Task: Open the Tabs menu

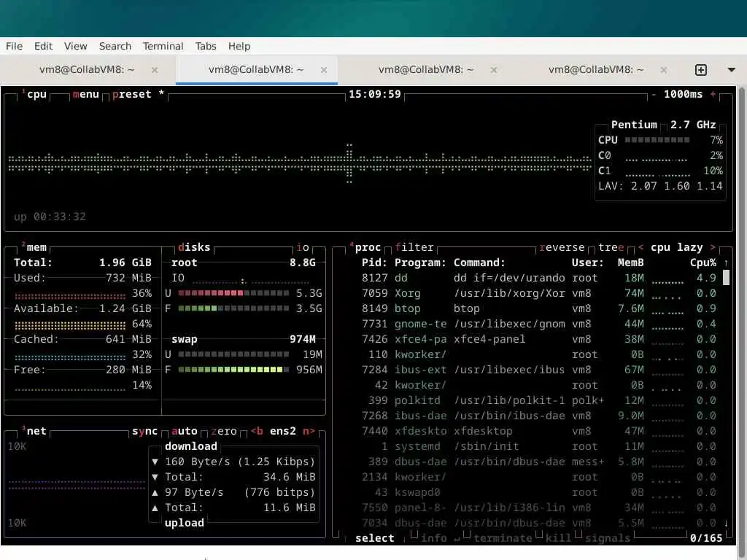Action: pos(206,46)
